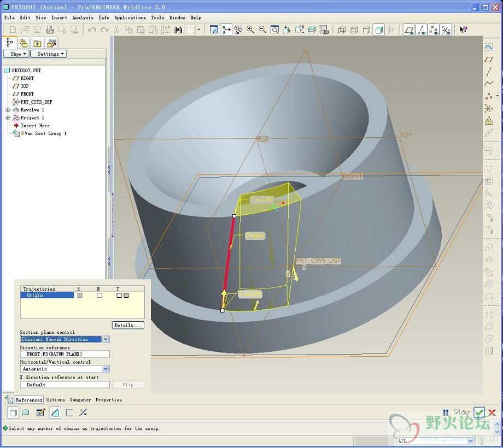Select the Wireframe display icon
Screen dimensions: 503x448
point(342,30)
